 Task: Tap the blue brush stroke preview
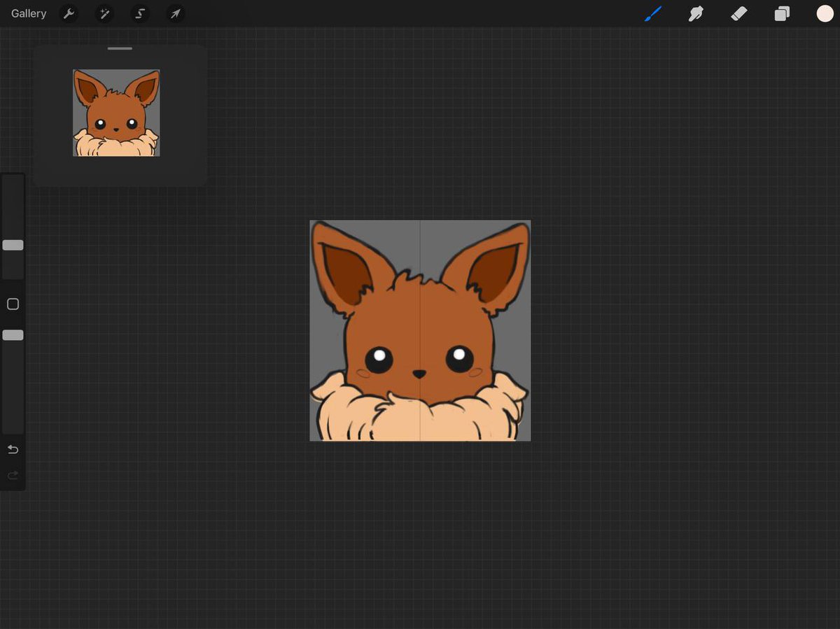[653, 13]
